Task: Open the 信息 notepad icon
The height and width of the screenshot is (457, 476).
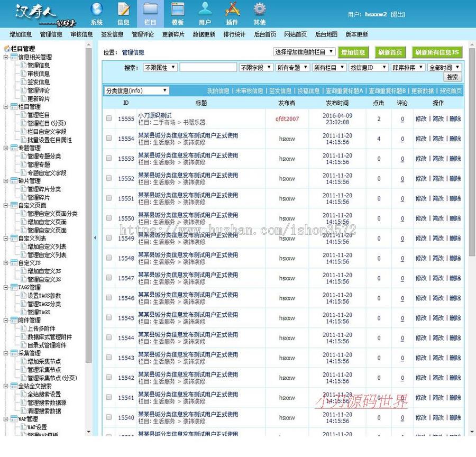Action: click(x=124, y=9)
